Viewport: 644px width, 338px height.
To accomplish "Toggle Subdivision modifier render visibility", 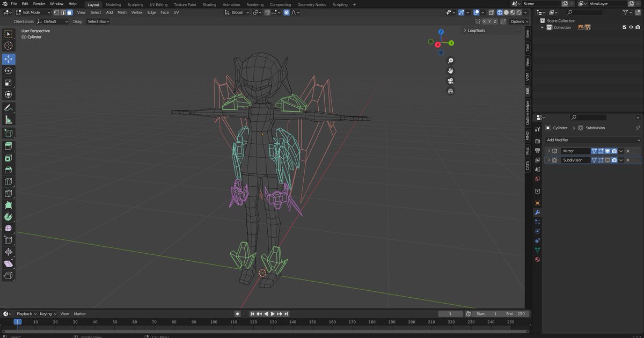I will coord(614,160).
